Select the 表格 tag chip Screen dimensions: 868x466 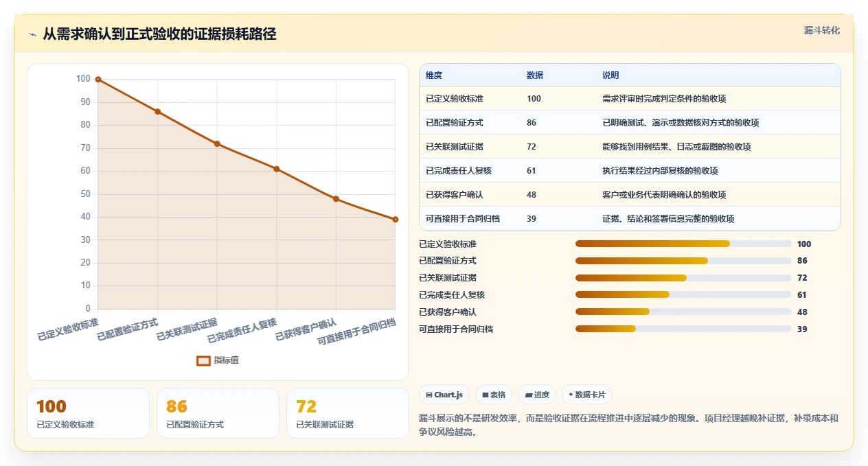tap(494, 395)
